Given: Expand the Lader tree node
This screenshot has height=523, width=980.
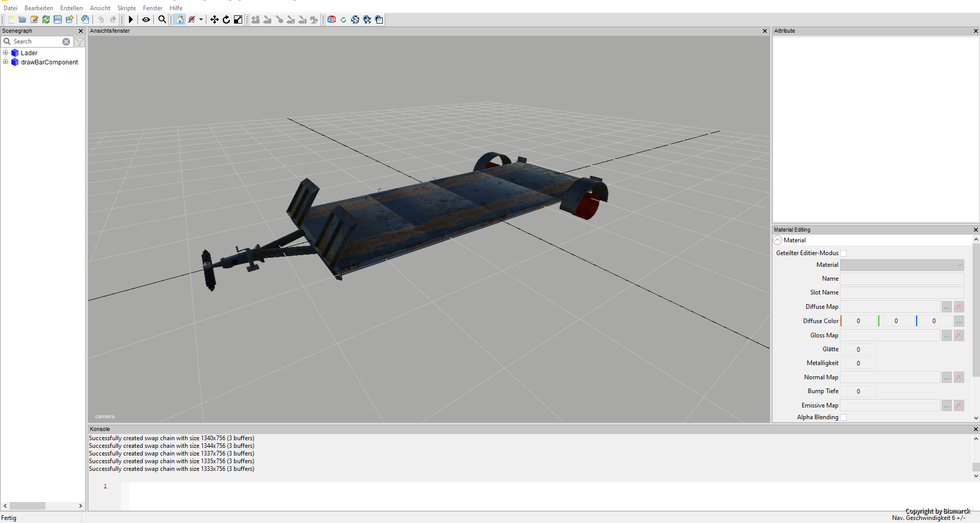Looking at the screenshot, I should 6,53.
